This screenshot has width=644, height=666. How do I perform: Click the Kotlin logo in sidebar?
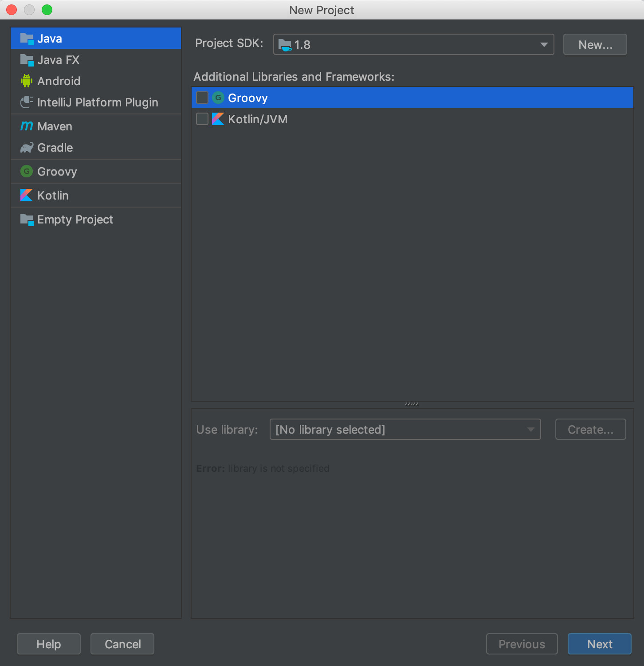[27, 195]
